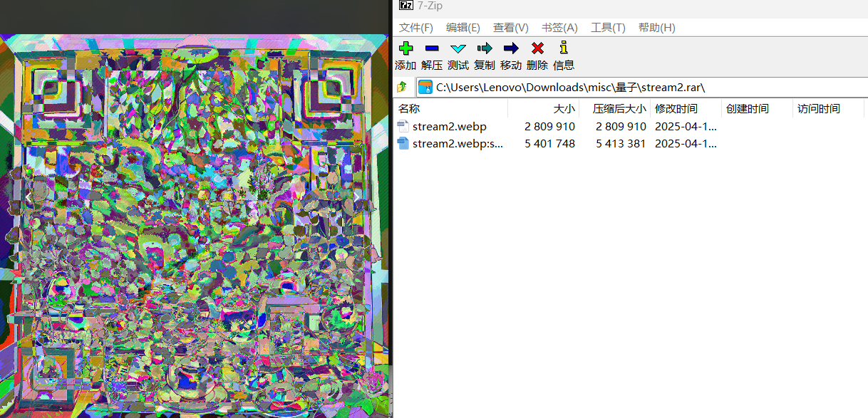Sort by the 大小 column header
Screen dimensions: 868x418
pyautogui.click(x=543, y=109)
